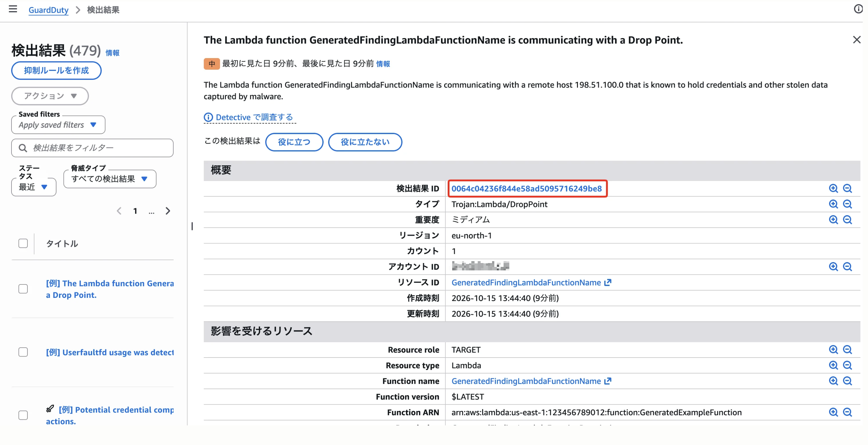Click the 検出結果 ID value link
The width and height of the screenshot is (868, 445).
(x=527, y=188)
